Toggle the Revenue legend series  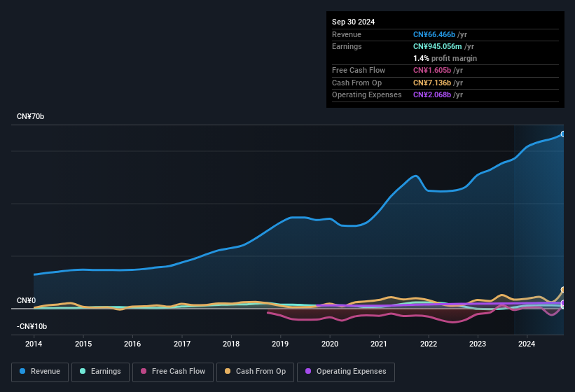[40, 372]
